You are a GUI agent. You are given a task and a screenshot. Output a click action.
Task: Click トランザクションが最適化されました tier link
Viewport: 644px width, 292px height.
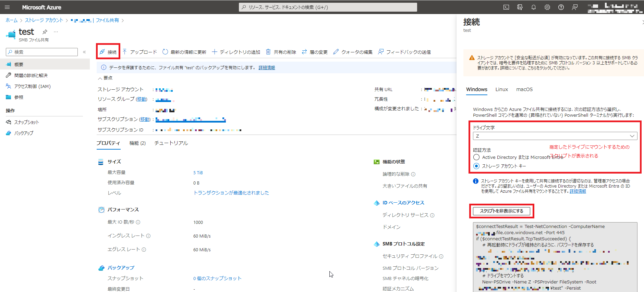(231, 193)
